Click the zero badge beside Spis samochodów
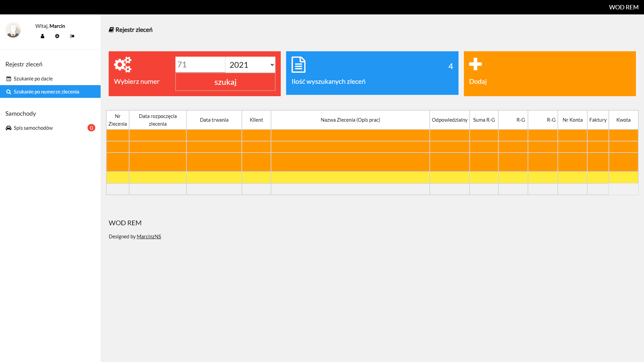 click(91, 128)
